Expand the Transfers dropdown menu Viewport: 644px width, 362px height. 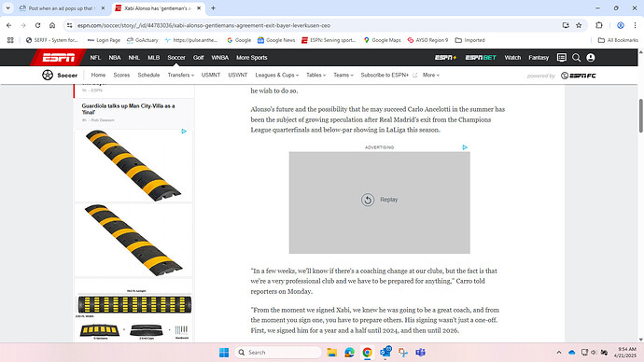pos(181,76)
